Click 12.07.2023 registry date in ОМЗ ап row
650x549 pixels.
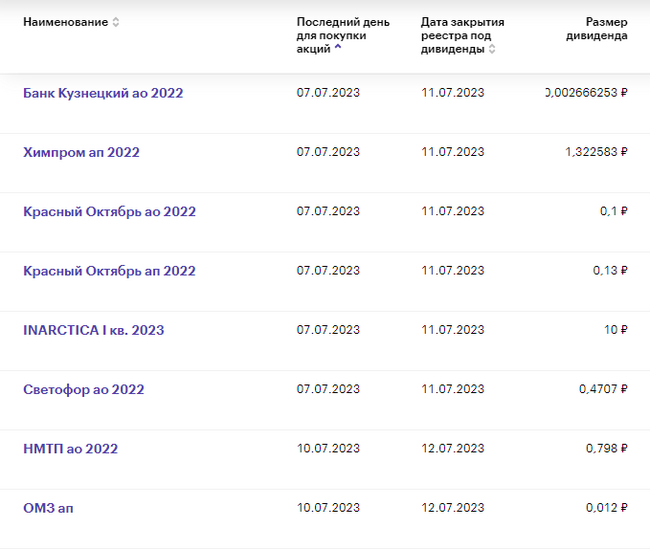pos(453,508)
